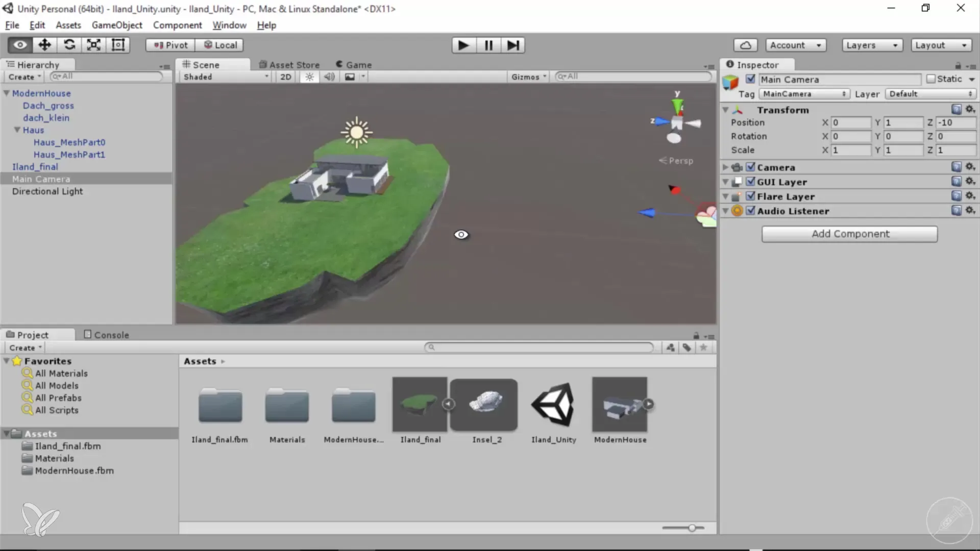Image resolution: width=980 pixels, height=551 pixels.
Task: Open the Layers dropdown
Action: (872, 45)
